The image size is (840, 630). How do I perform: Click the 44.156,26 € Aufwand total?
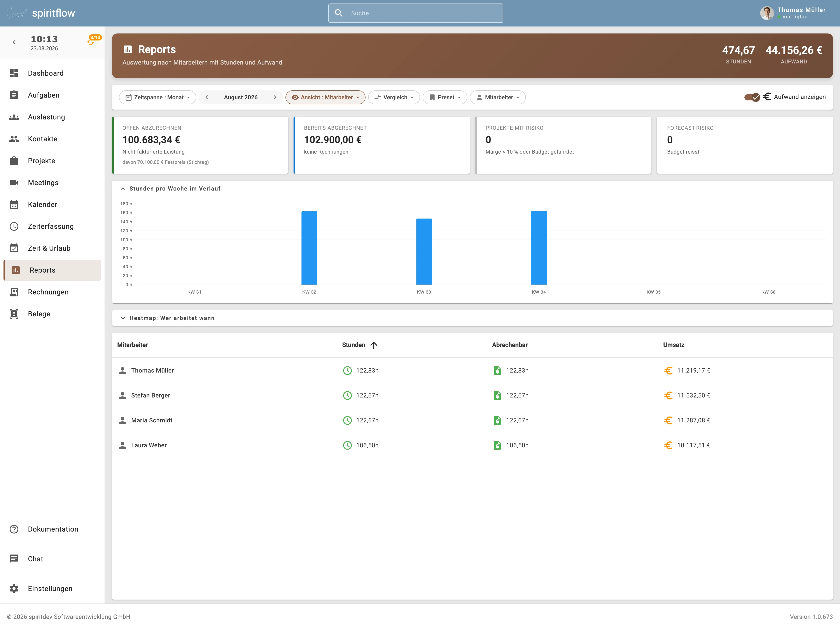(794, 50)
